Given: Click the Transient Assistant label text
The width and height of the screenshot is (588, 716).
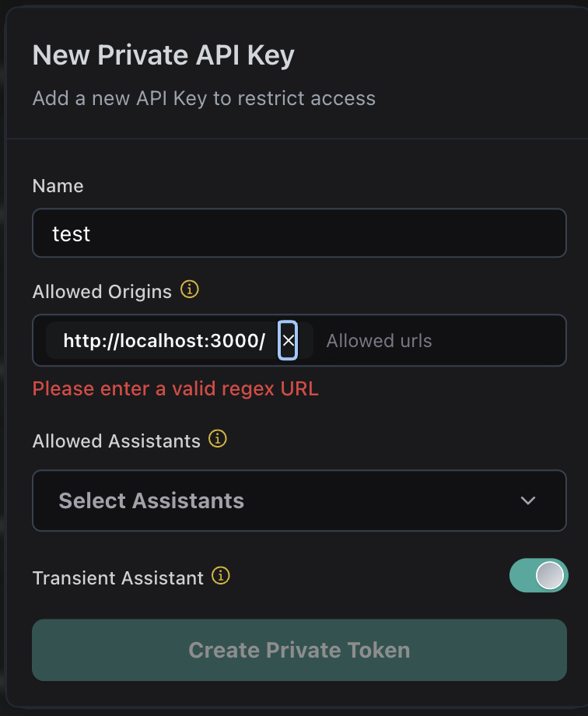Looking at the screenshot, I should [x=118, y=578].
